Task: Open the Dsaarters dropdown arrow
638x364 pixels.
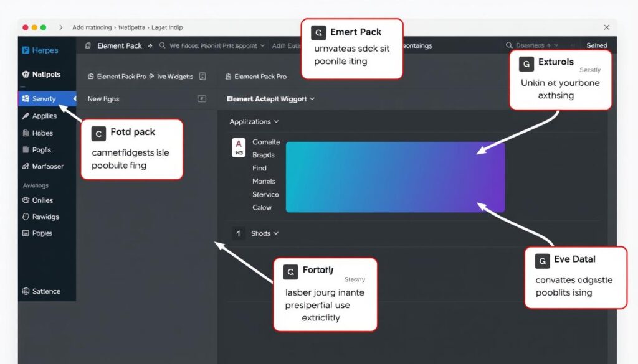Action: (x=556, y=45)
